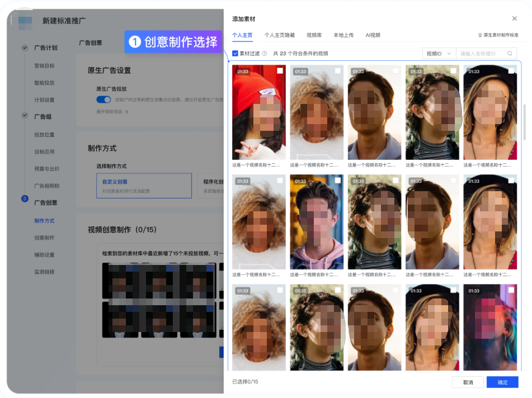The height and width of the screenshot is (398, 532).
Task: Click the search magnifier icon
Action: point(509,54)
